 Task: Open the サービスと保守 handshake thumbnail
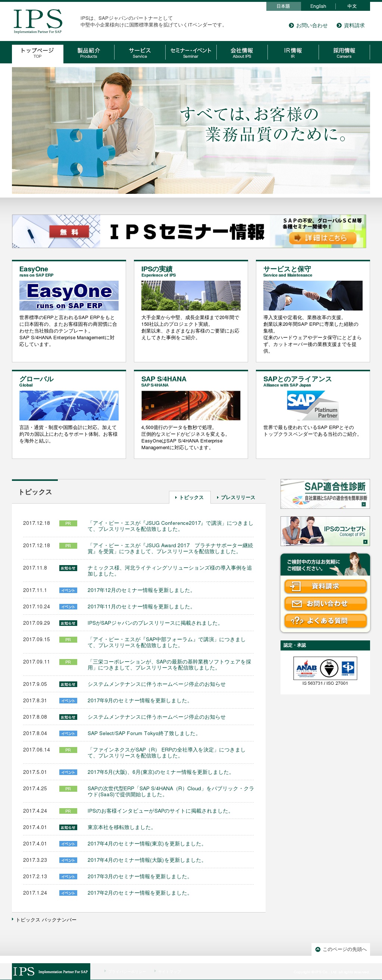(313, 296)
